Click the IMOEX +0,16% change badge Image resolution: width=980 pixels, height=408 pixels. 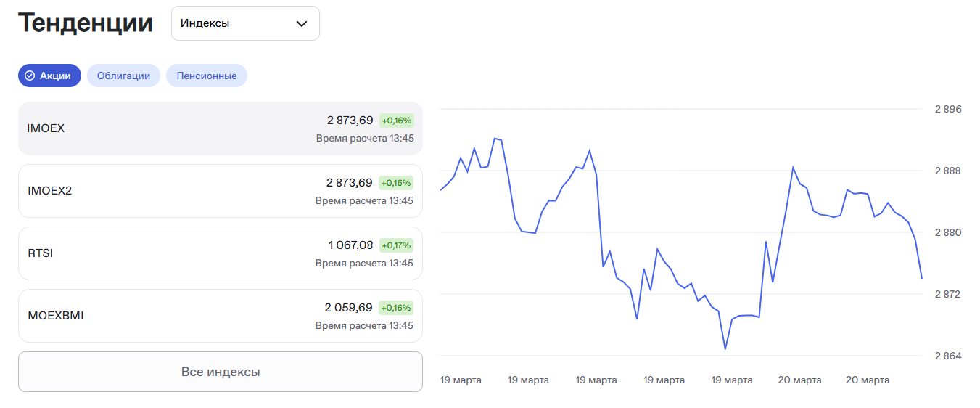point(396,121)
